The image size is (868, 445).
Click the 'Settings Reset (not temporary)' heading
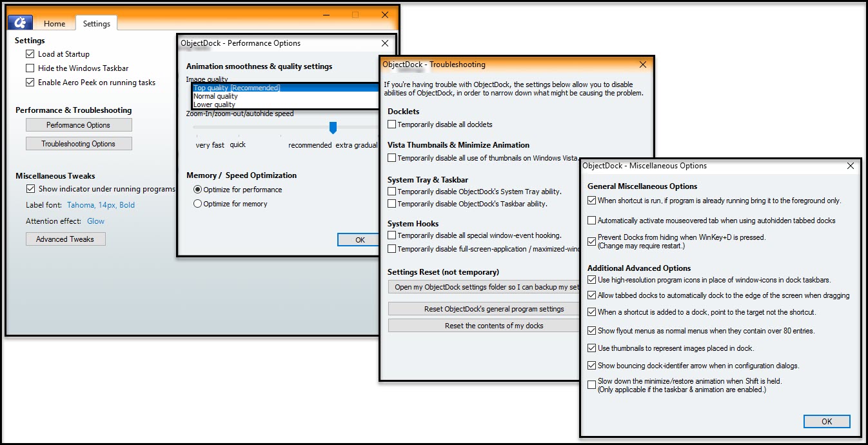coord(443,272)
